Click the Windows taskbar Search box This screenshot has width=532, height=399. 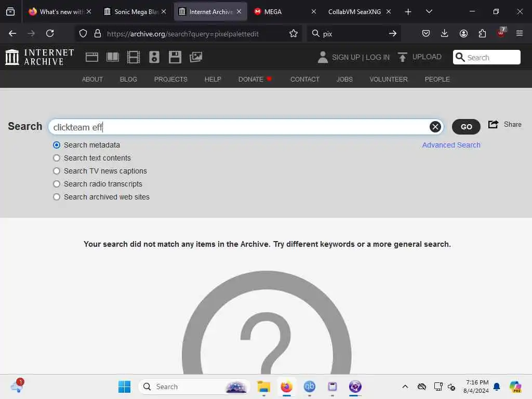point(194,387)
